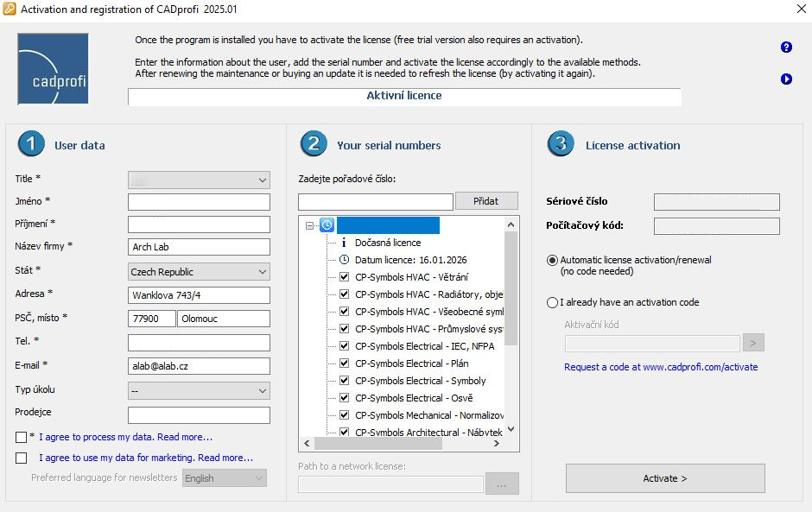The width and height of the screenshot is (812, 512).
Task: Click the clock icon on highlighted serial number
Action: 327,225
